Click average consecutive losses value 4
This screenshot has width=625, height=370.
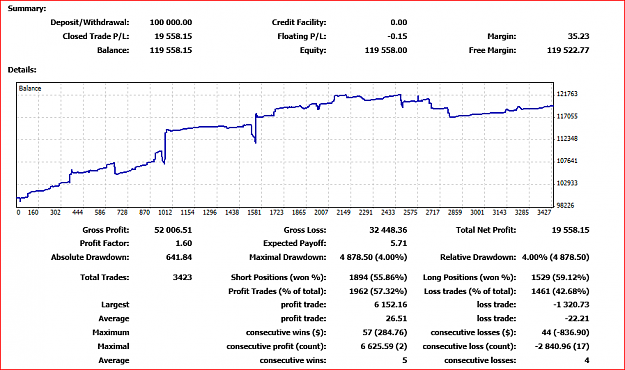point(587,360)
